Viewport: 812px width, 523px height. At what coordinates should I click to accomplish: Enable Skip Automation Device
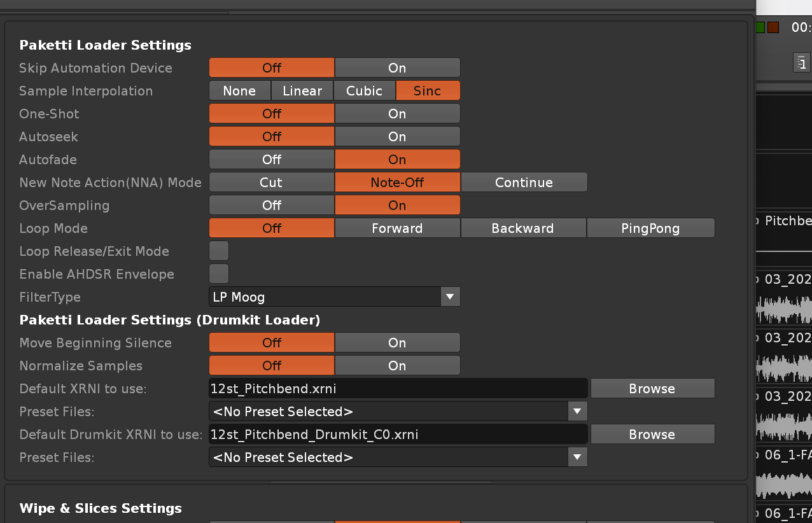[397, 68]
